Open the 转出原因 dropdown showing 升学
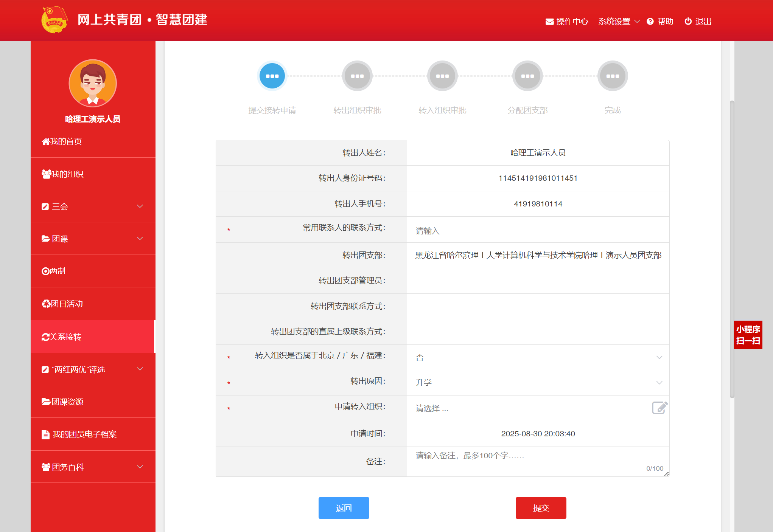 click(x=537, y=383)
